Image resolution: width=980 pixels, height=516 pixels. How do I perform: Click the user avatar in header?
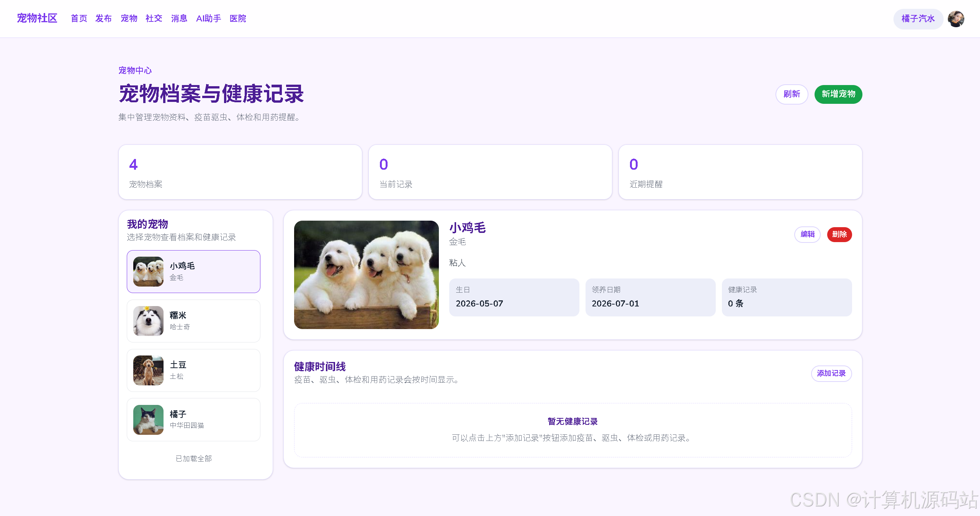click(956, 19)
